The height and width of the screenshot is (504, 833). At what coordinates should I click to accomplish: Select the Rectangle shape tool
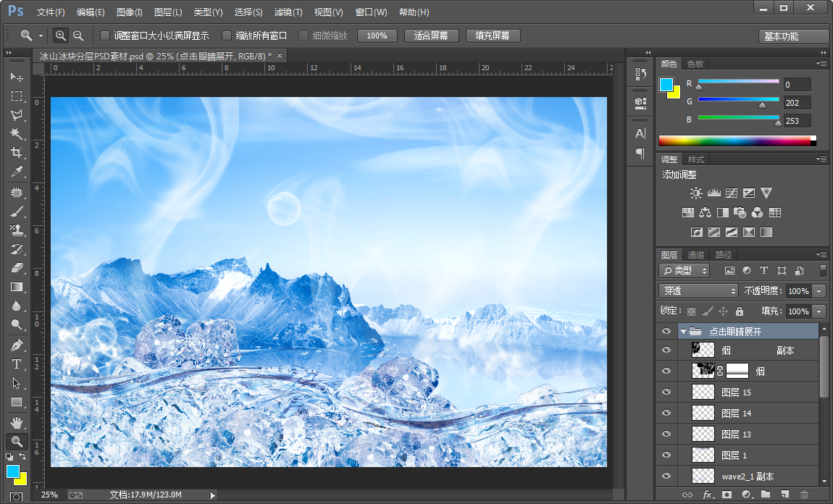[x=17, y=402]
